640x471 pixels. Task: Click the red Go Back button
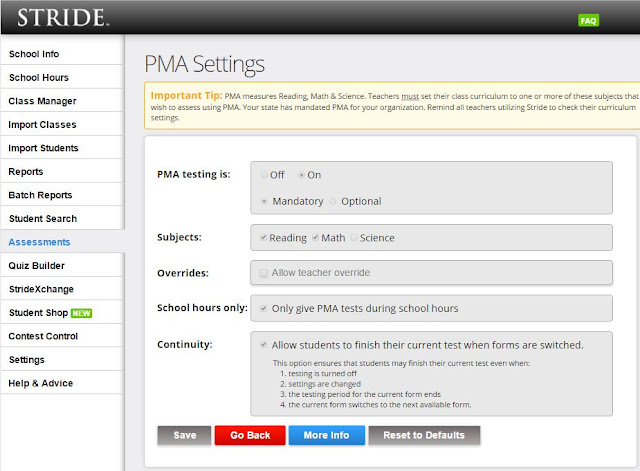[x=250, y=435]
